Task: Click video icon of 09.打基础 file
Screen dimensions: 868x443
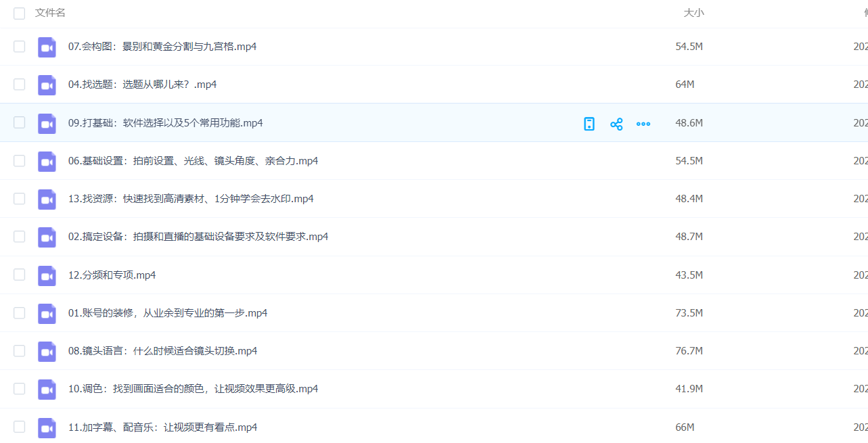Action: (47, 124)
